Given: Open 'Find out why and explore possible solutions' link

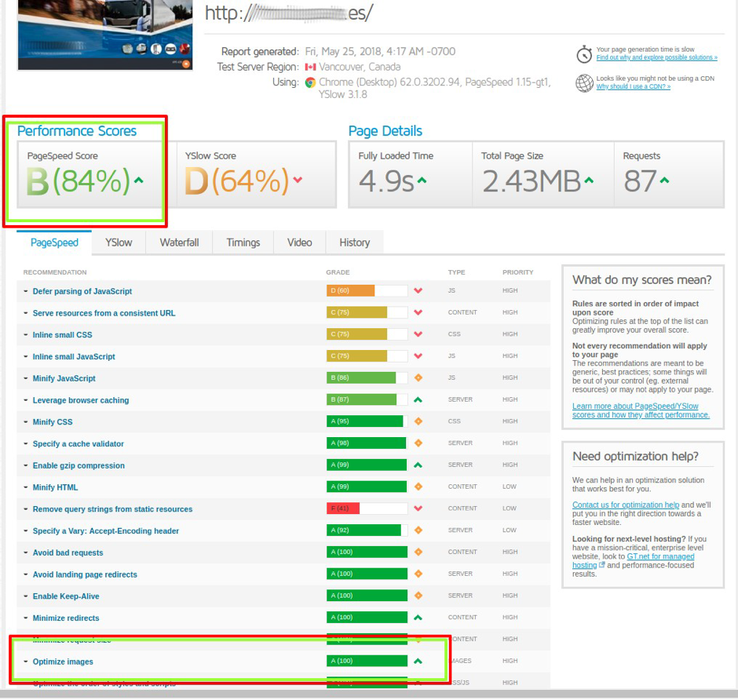Looking at the screenshot, I should pyautogui.click(x=656, y=58).
